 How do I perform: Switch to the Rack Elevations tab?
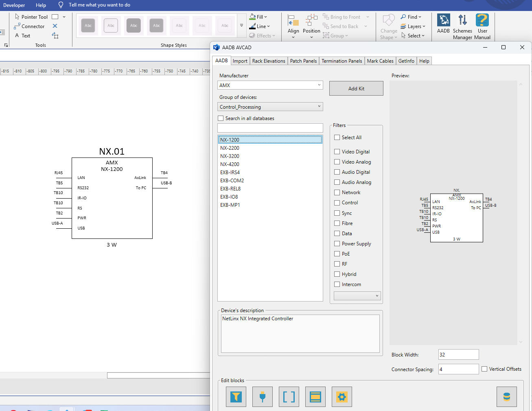click(269, 61)
